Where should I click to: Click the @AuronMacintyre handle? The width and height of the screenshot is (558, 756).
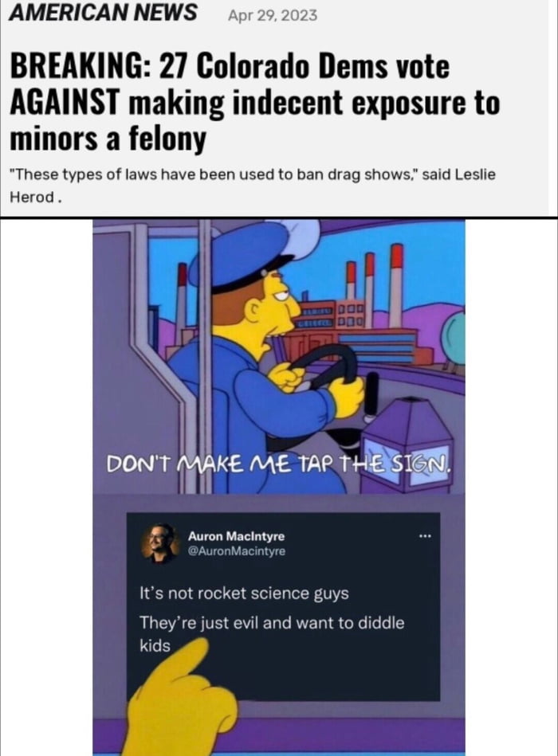(x=236, y=550)
